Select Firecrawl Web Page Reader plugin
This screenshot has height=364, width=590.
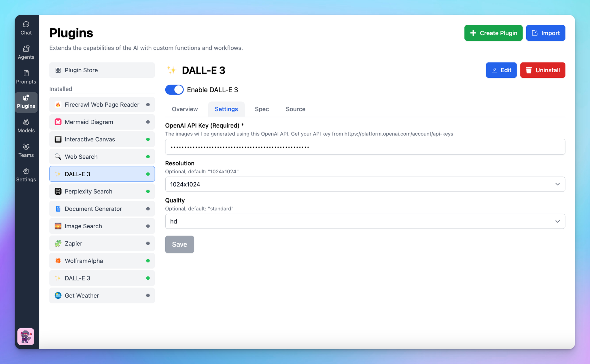point(102,105)
